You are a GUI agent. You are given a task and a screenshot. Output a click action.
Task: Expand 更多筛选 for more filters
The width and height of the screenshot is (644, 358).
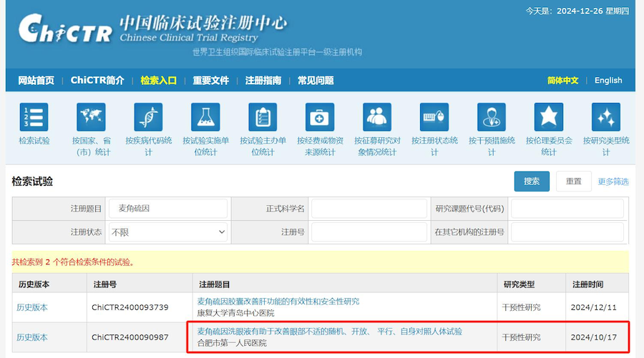pos(613,182)
